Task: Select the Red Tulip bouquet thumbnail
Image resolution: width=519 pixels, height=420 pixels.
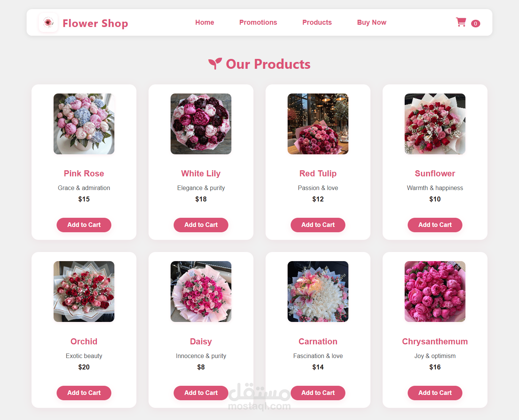Action: 318,124
